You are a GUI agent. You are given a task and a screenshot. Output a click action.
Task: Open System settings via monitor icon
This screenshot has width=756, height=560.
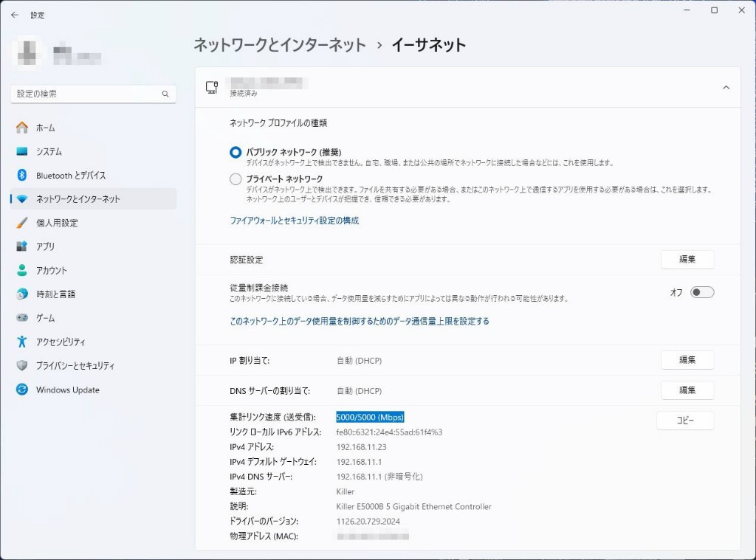click(x=22, y=151)
